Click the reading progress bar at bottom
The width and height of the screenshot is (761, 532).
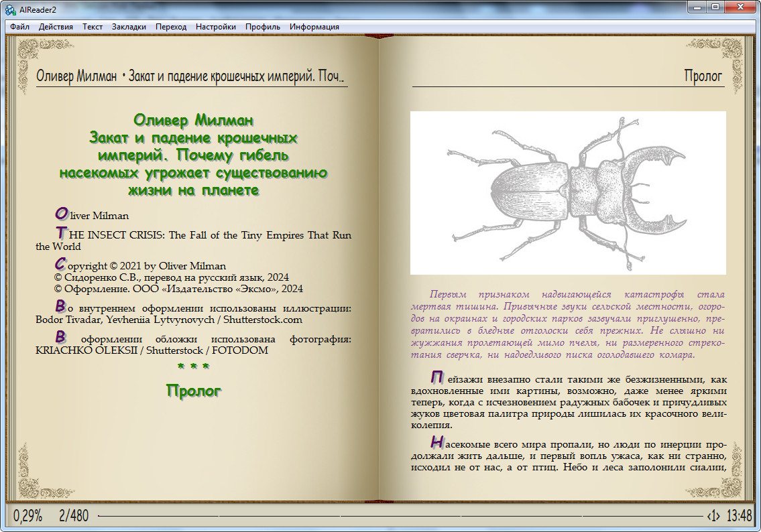[400, 516]
